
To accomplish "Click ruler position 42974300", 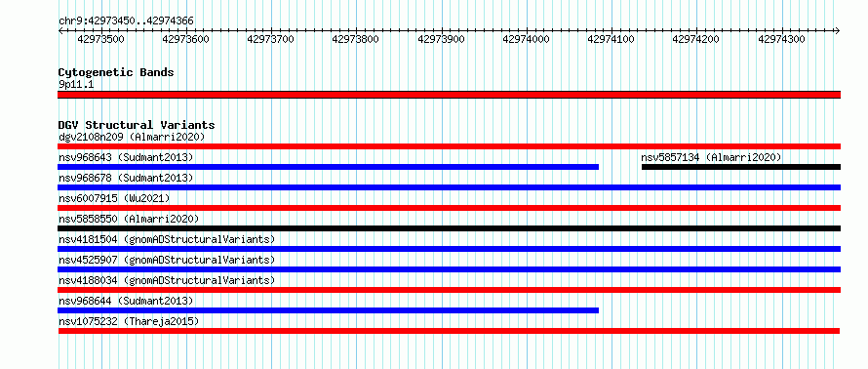I will pyautogui.click(x=781, y=39).
